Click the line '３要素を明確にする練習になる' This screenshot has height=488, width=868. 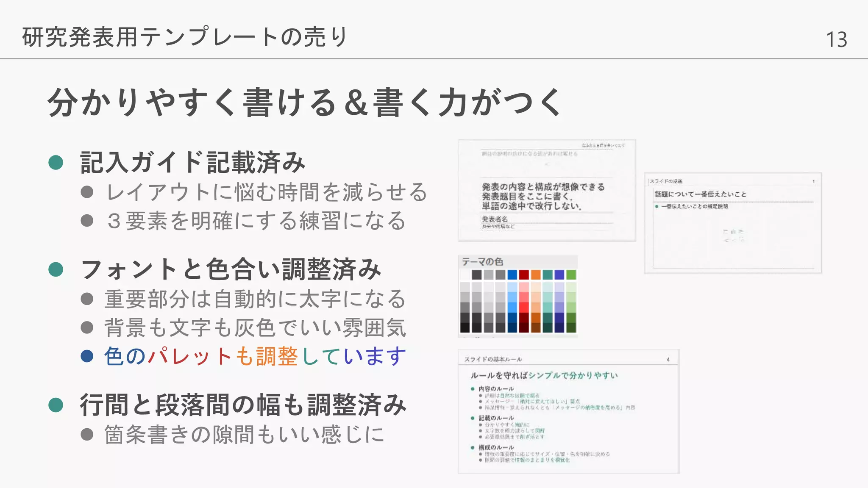point(256,221)
